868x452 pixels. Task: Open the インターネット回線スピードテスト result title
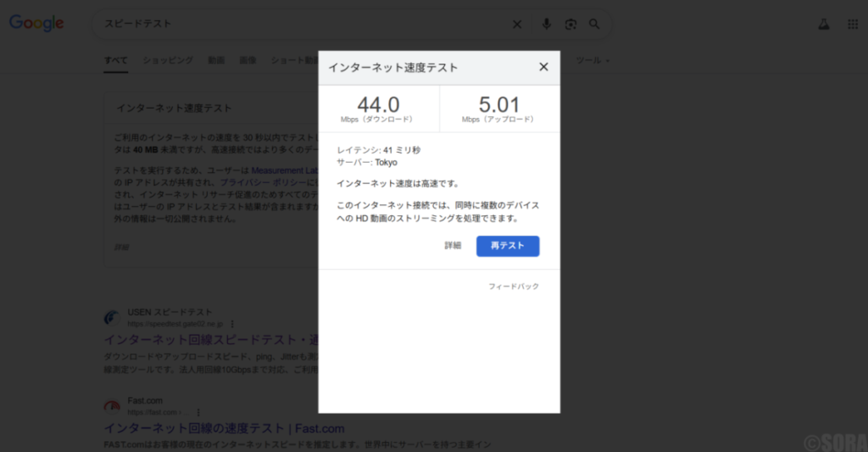click(x=211, y=339)
